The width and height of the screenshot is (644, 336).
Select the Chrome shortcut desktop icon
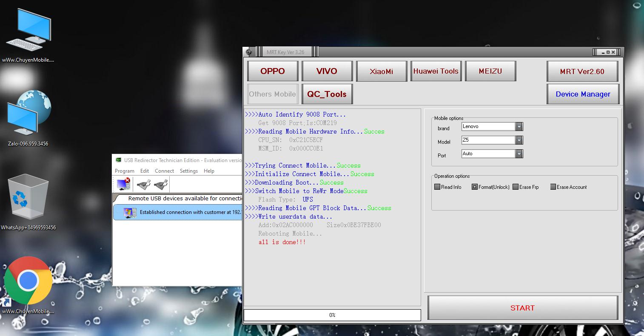tap(28, 285)
